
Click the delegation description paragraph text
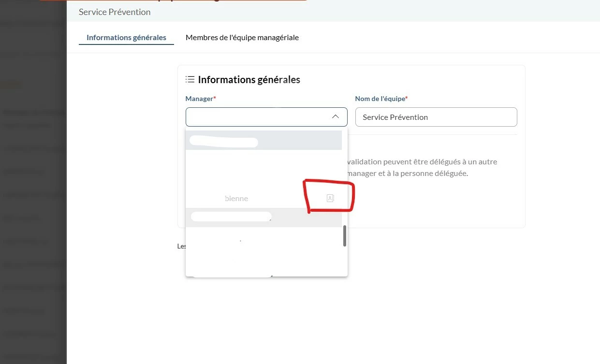pyautogui.click(x=422, y=167)
